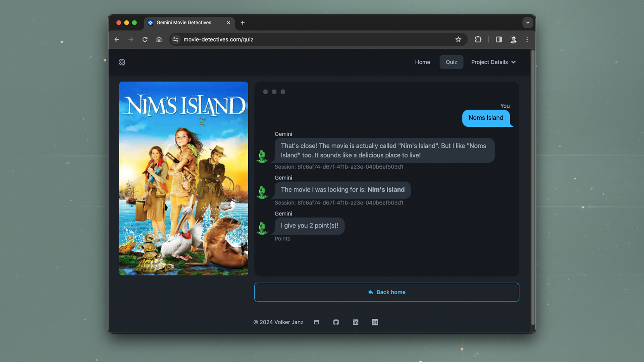Open the Medium footer icon
The height and width of the screenshot is (362, 644).
(x=375, y=322)
